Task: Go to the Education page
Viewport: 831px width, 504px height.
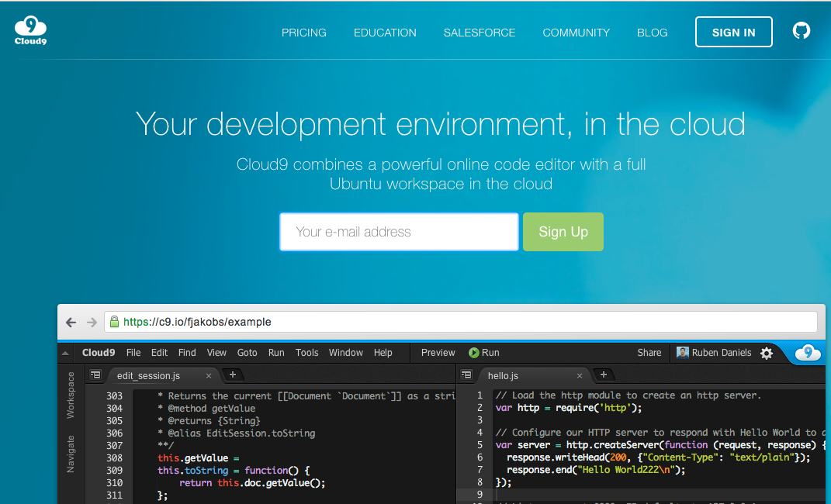Action: click(x=385, y=33)
